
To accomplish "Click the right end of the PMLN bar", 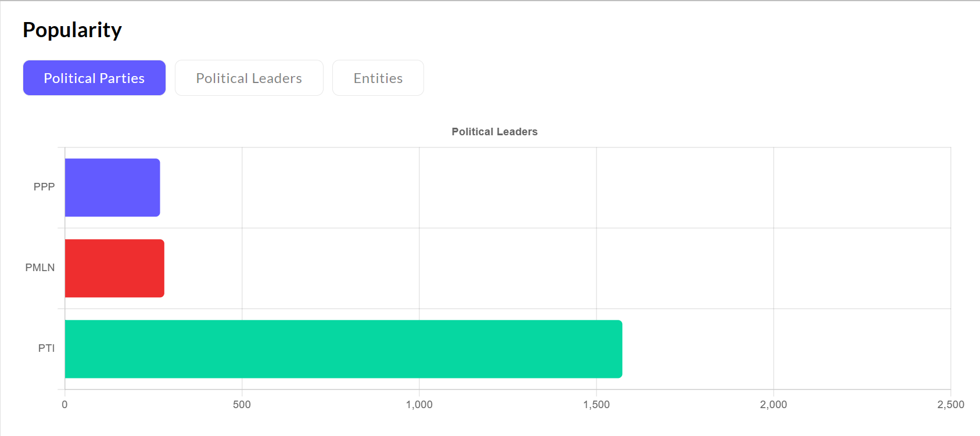I will (x=161, y=268).
